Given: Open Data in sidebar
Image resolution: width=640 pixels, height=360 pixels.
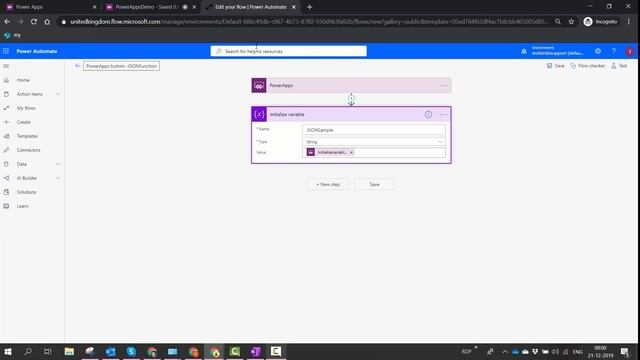Looking at the screenshot, I should coord(22,164).
